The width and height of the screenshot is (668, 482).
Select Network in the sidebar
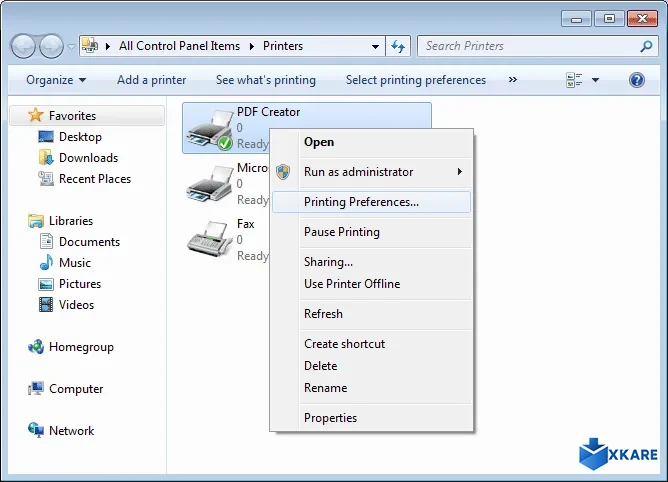[71, 430]
